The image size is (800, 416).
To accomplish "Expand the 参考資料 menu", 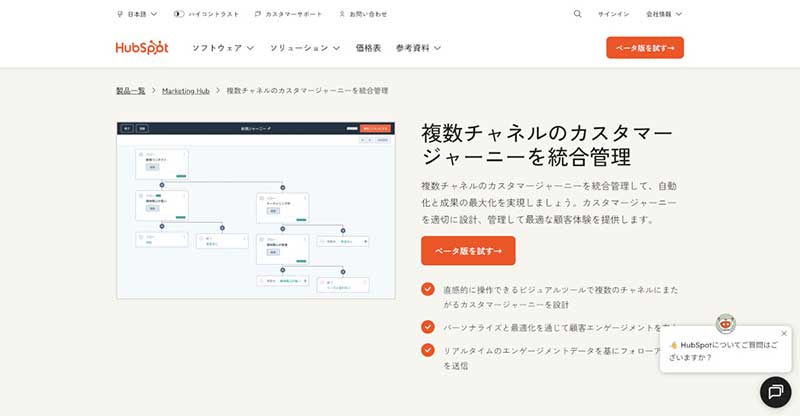I will click(418, 48).
